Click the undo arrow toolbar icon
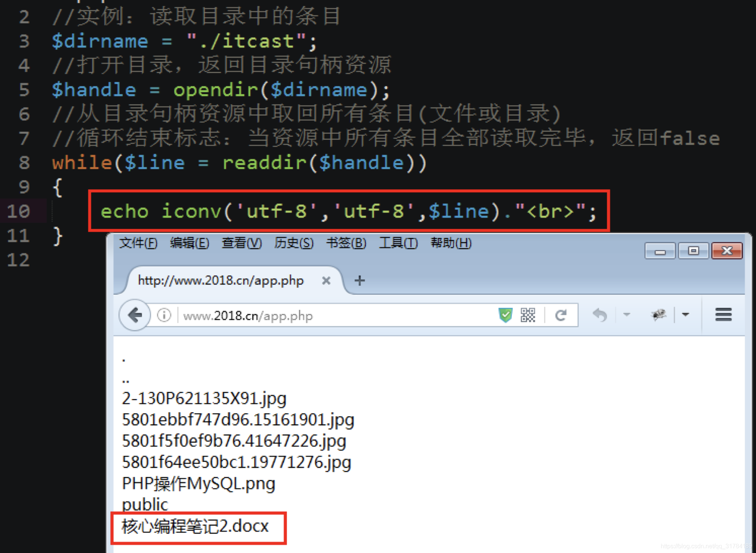This screenshot has width=756, height=553. (600, 315)
